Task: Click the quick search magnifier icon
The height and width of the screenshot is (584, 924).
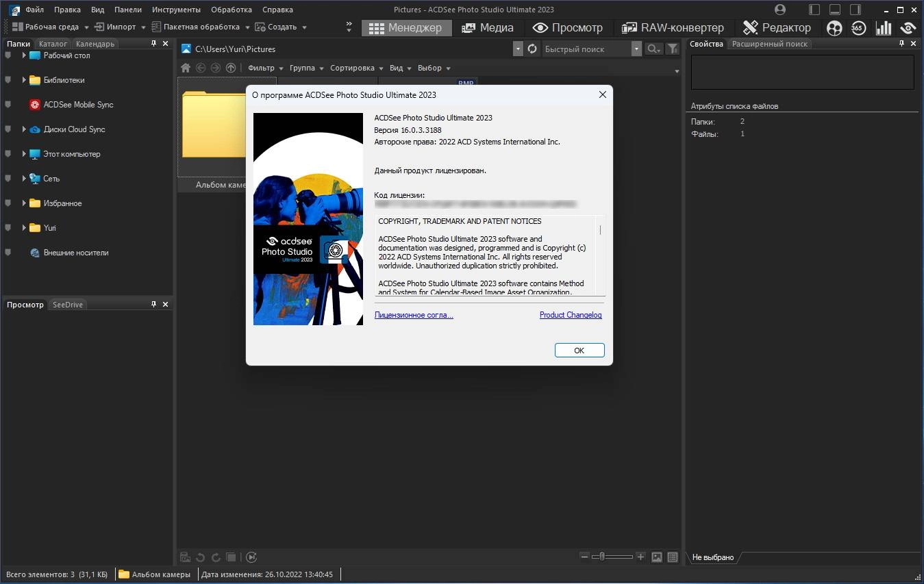Action: (x=654, y=49)
